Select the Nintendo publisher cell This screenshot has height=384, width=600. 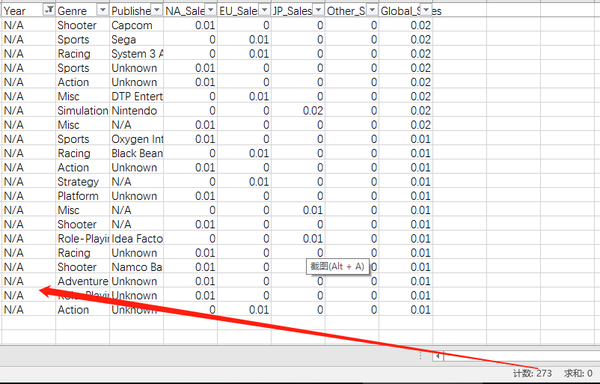(x=137, y=111)
